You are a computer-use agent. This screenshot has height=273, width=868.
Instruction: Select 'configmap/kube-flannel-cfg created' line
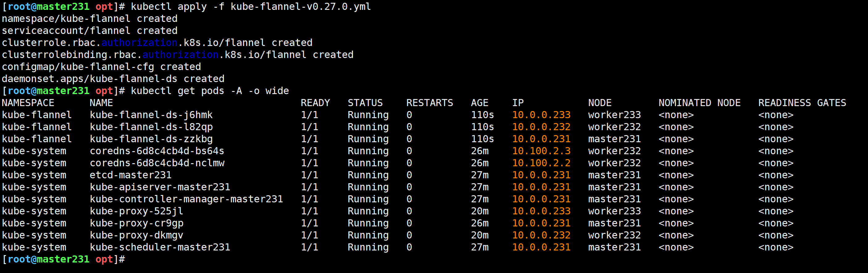tap(101, 67)
